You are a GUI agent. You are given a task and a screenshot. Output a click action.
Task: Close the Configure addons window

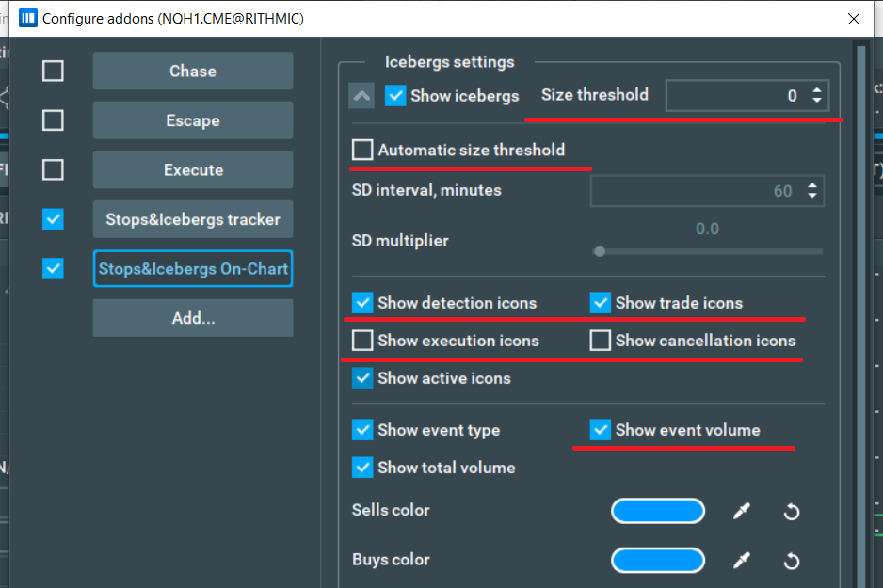coord(854,18)
